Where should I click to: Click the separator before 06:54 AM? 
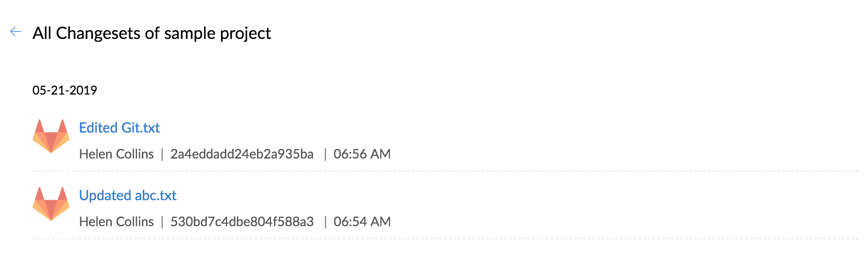(x=325, y=222)
